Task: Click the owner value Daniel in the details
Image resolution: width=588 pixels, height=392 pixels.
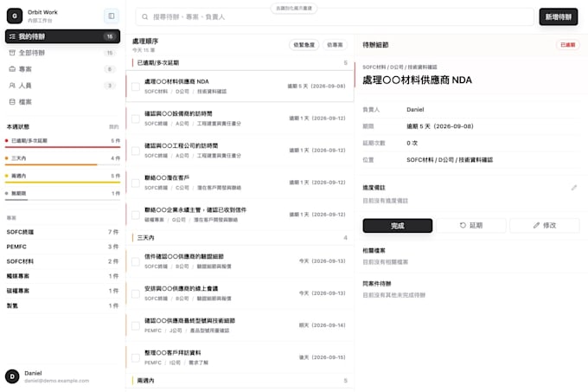Action: tap(415, 110)
